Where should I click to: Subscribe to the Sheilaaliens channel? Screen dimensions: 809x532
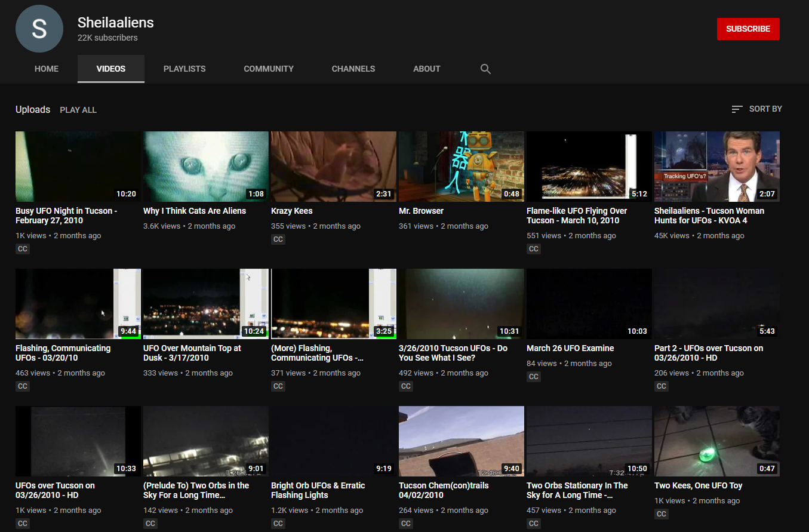(748, 29)
